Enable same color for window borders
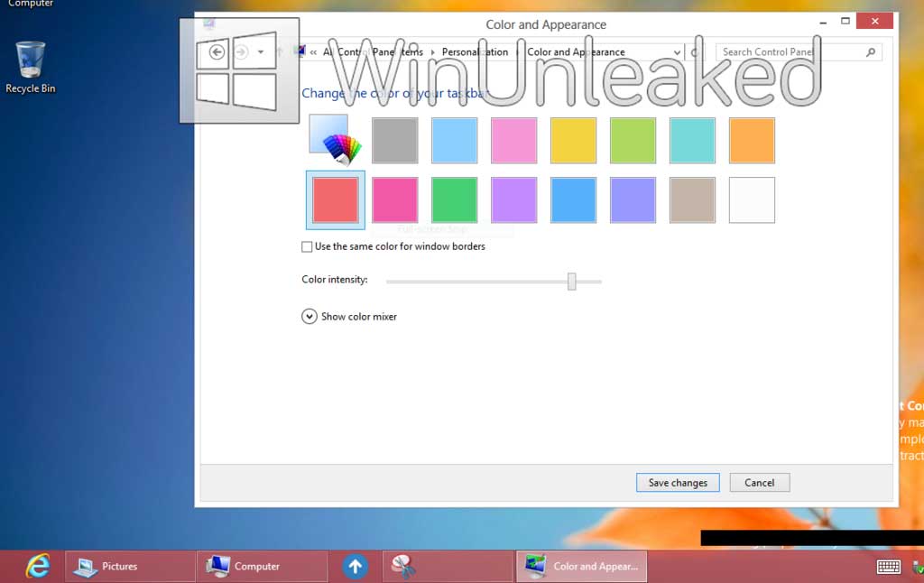 (x=307, y=246)
